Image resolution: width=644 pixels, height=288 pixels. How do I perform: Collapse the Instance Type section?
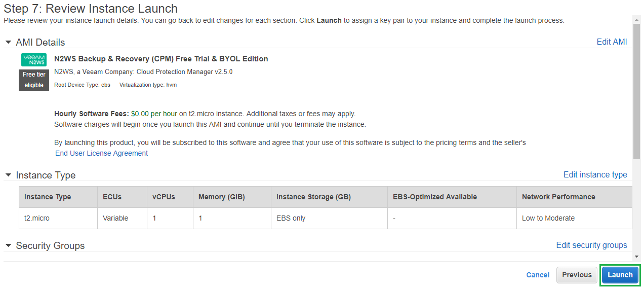point(9,175)
